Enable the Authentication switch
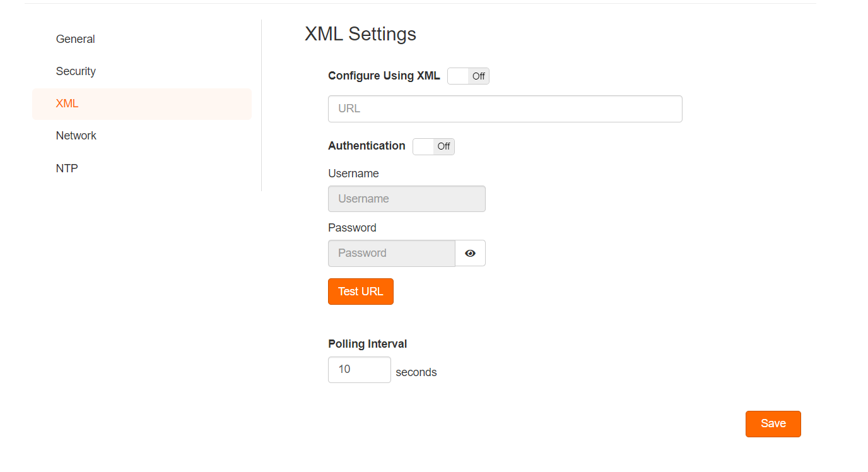The width and height of the screenshot is (868, 472). click(x=433, y=146)
